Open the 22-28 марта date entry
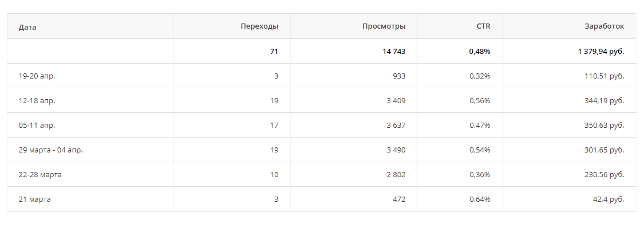The height and width of the screenshot is (231, 644). 40,175
